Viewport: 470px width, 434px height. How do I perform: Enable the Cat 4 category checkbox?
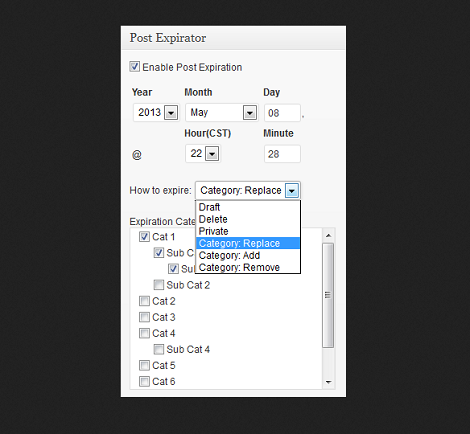click(x=144, y=333)
